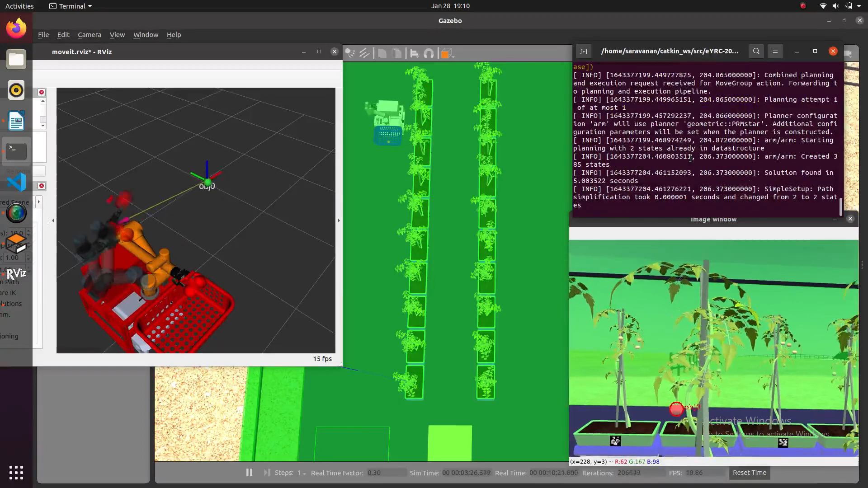Click the Activities button

pyautogui.click(x=19, y=6)
